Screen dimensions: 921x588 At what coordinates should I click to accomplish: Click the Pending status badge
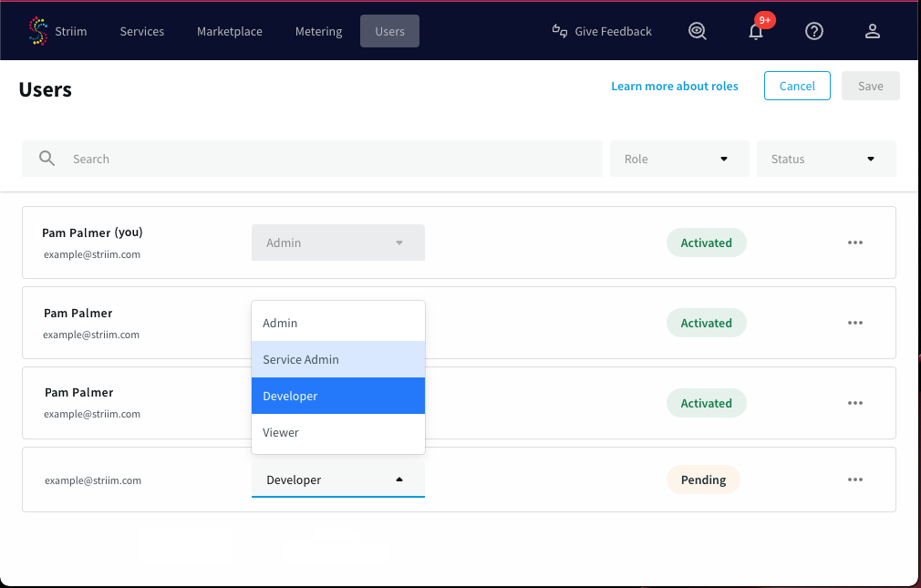703,480
